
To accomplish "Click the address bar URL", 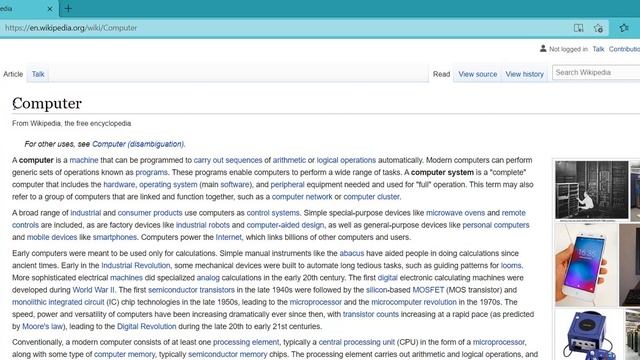I will tap(71, 28).
